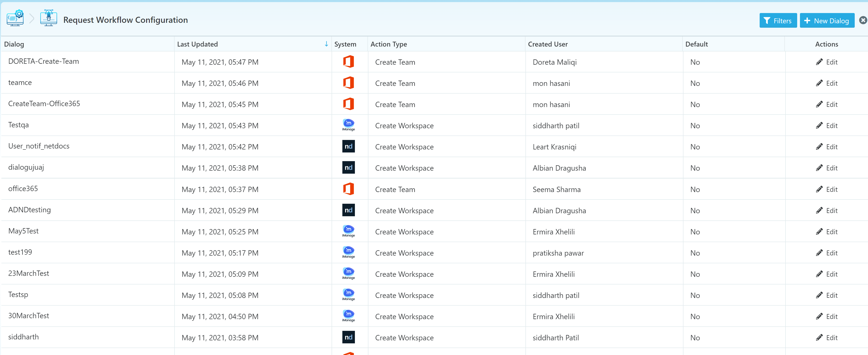The width and height of the screenshot is (868, 355).
Task: Edit the User_notif_netdocs dialog
Action: (x=827, y=147)
